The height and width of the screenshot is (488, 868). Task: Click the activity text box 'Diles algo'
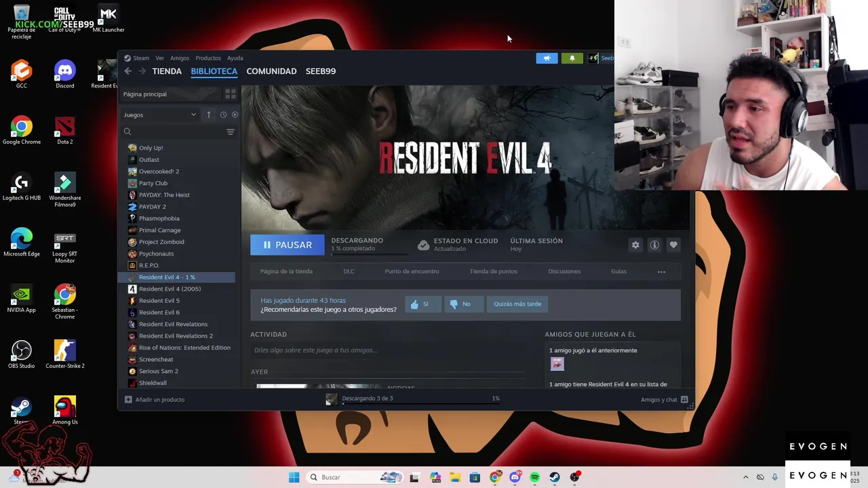point(387,350)
